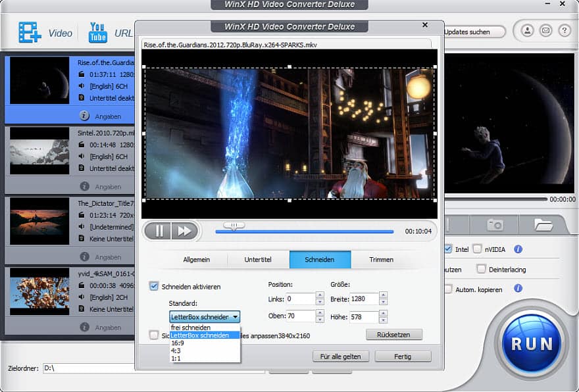Select the yvid_4kSAM video thumbnail
The height and width of the screenshot is (392, 579).
[39, 291]
